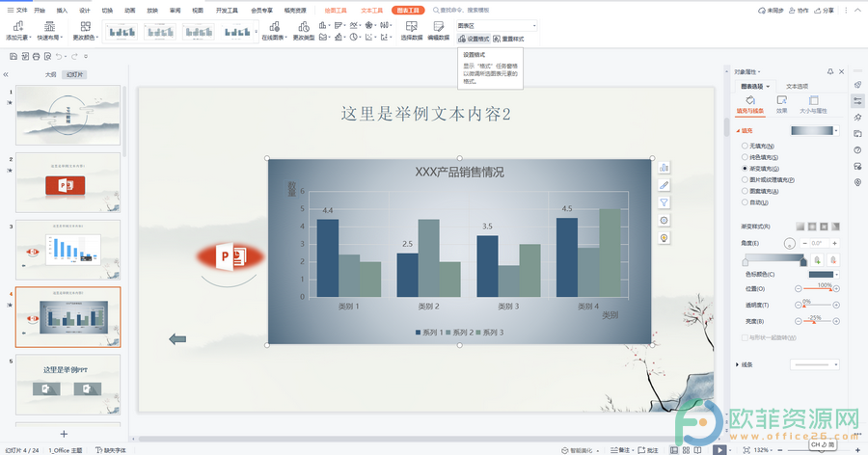Open the fill preset gradient dropdown

point(836,131)
